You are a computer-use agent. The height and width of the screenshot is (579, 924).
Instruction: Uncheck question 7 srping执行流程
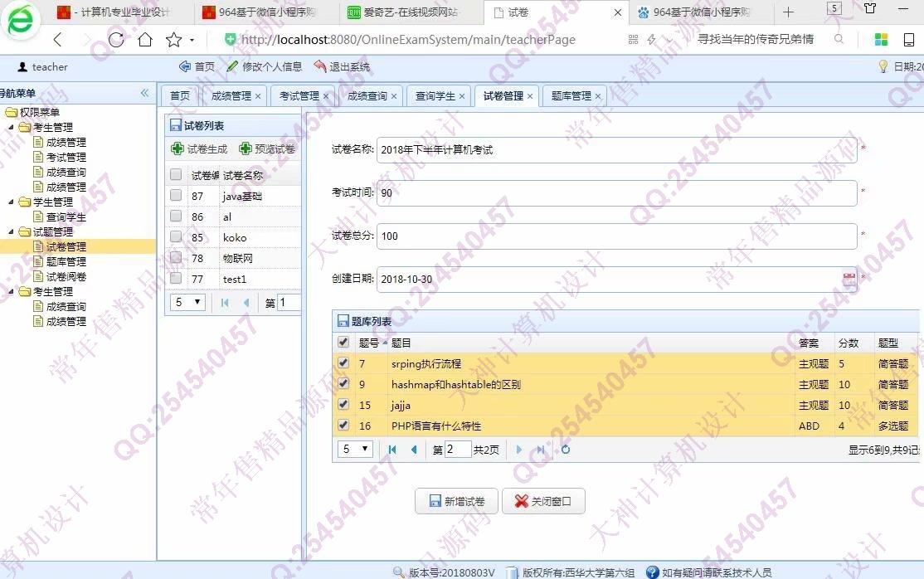point(343,362)
